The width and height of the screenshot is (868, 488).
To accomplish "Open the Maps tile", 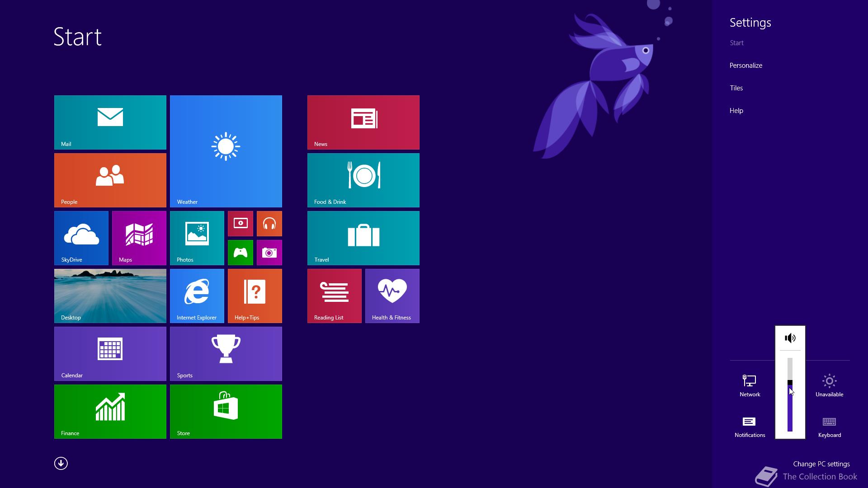I will pyautogui.click(x=139, y=238).
